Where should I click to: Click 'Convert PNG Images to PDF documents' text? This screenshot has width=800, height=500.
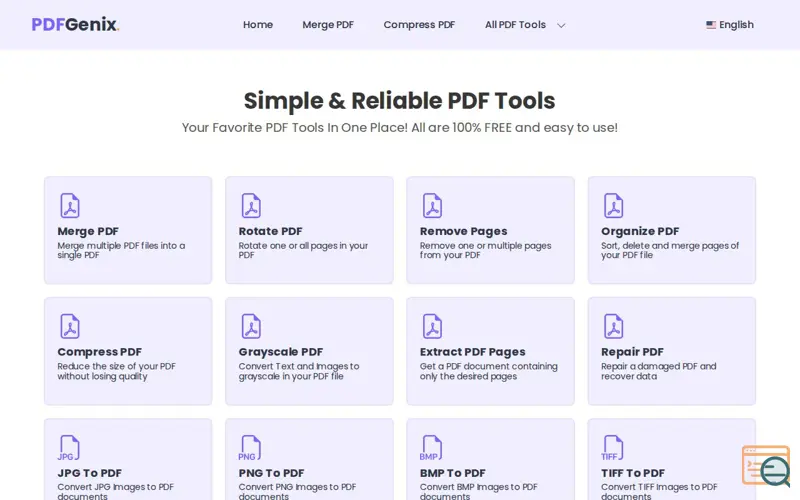297,491
